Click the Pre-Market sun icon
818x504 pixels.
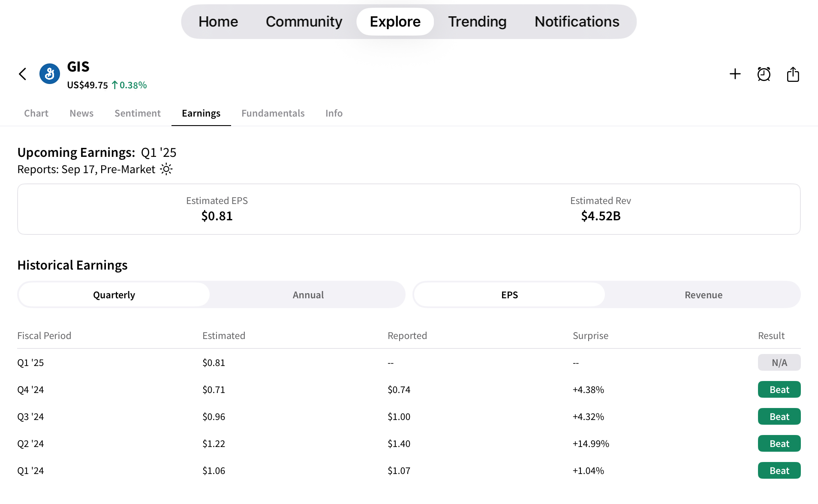(166, 169)
